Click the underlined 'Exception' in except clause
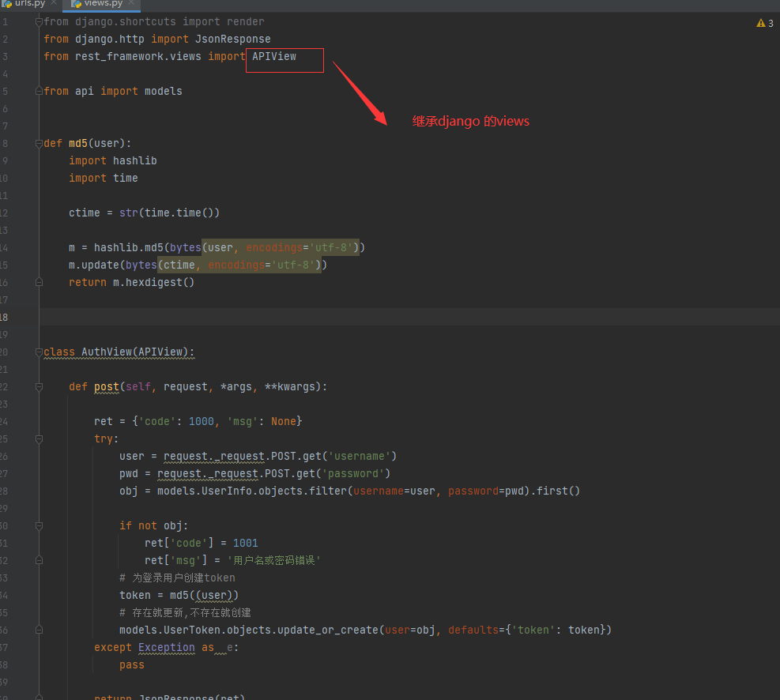 point(167,647)
